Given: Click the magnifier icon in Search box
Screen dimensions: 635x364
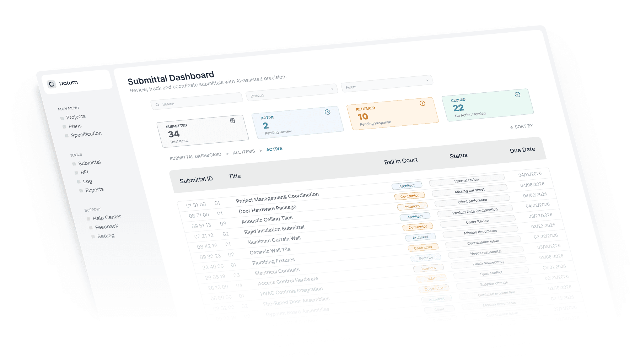Looking at the screenshot, I should pyautogui.click(x=157, y=105).
